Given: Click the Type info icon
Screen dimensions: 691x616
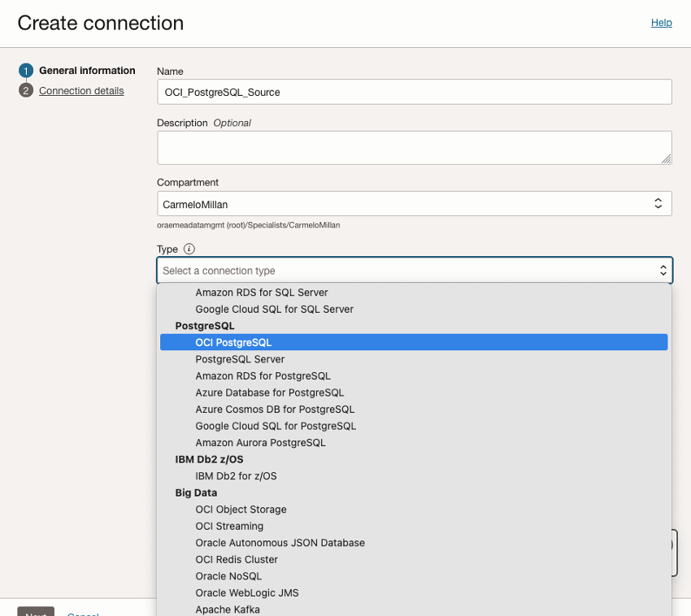Looking at the screenshot, I should 189,249.
